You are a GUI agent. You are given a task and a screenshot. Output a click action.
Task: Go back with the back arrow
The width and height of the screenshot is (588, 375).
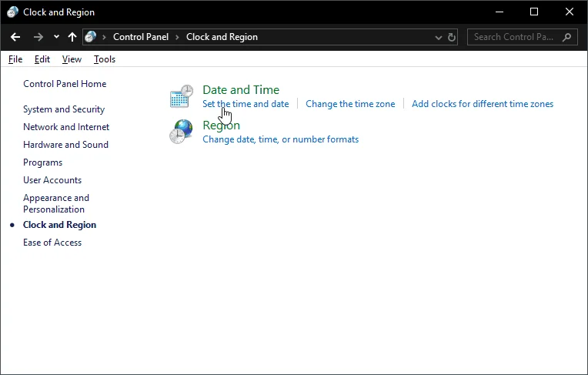tap(15, 37)
